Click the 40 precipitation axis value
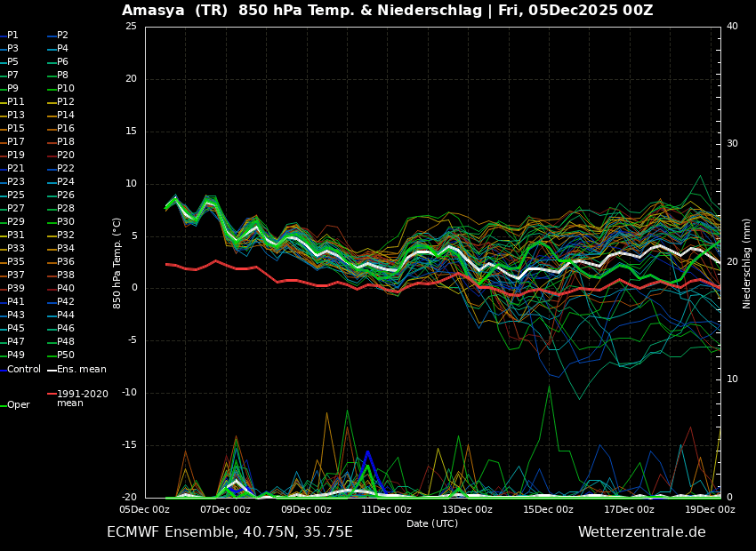Screen dimensions: 756x551 coord(732,27)
